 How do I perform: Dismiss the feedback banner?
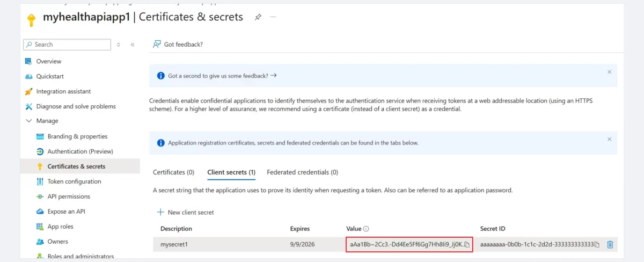click(x=609, y=71)
